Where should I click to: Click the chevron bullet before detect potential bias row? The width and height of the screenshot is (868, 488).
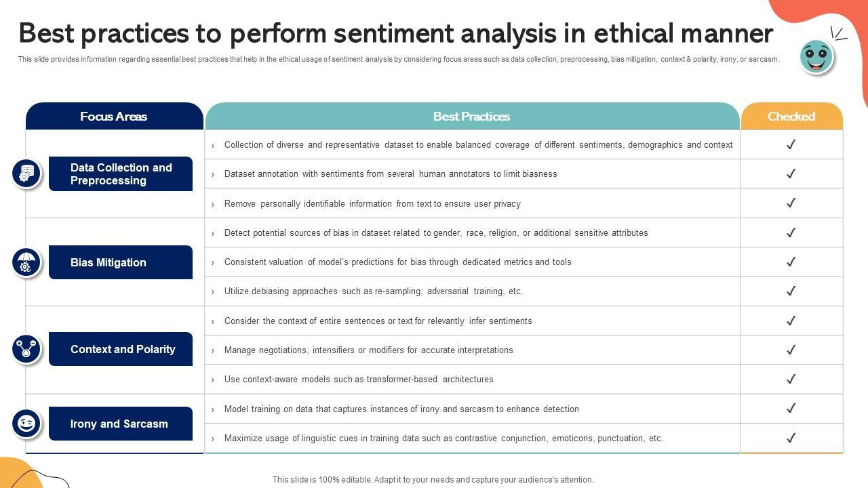click(x=213, y=233)
